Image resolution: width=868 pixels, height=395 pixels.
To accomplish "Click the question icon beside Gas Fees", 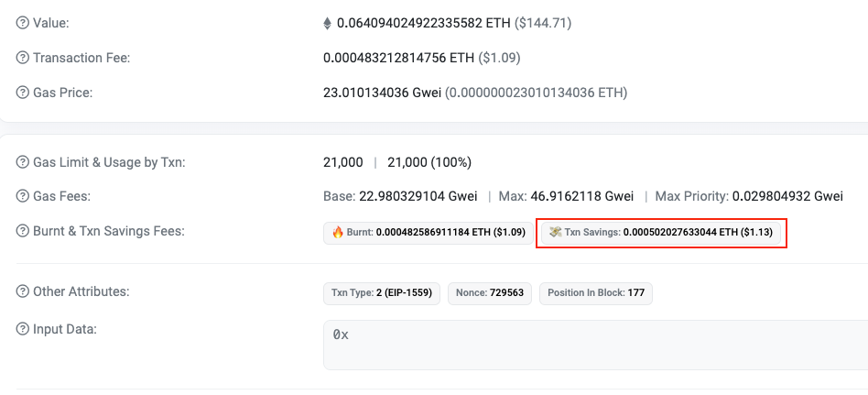I will [x=23, y=196].
